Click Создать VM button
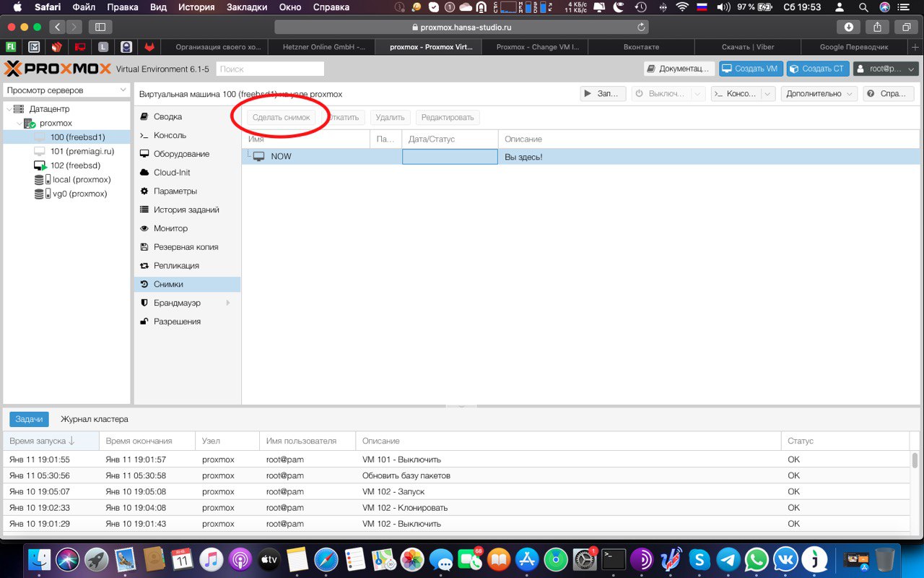924x578 pixels. [751, 69]
